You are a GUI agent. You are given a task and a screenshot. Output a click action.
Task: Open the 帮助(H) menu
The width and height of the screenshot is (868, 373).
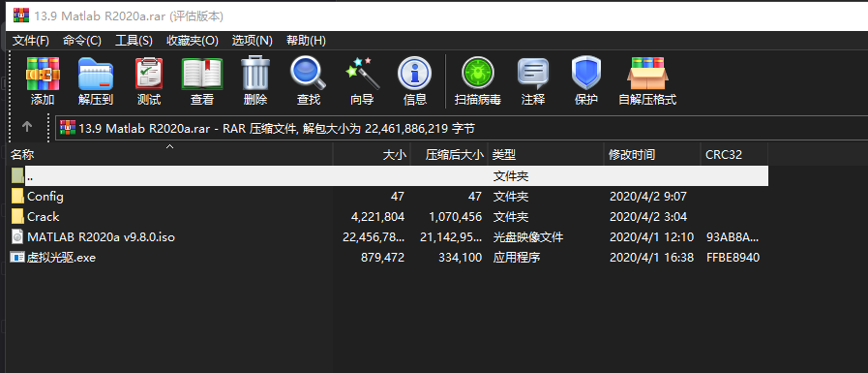[x=306, y=41]
